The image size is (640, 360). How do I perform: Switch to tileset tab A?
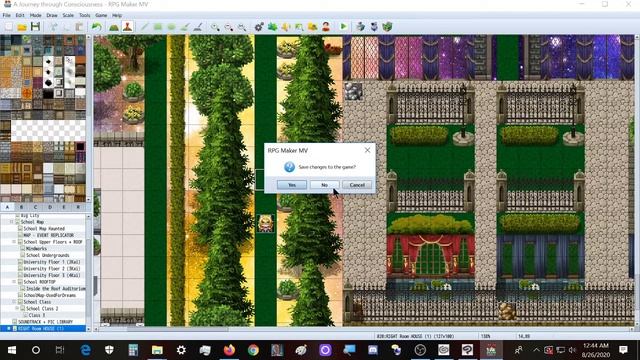tap(7, 207)
